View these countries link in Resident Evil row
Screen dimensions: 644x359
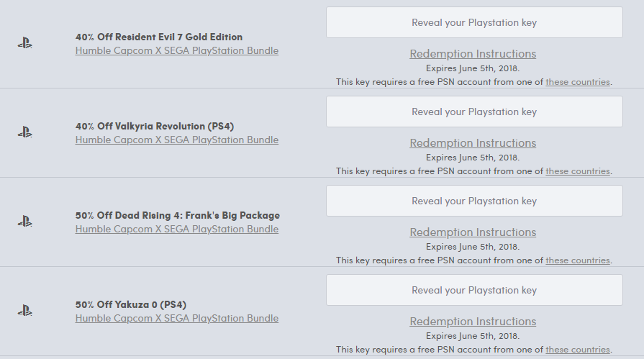click(578, 82)
